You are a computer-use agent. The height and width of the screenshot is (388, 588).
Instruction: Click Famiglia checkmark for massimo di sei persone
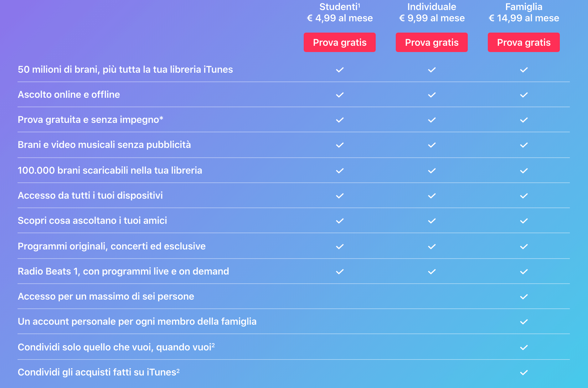[x=524, y=297]
